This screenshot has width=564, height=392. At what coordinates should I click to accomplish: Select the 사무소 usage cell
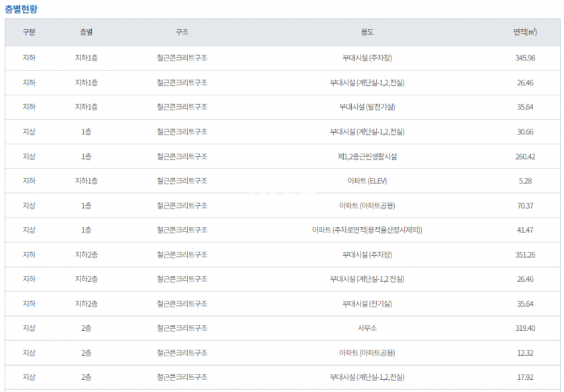[367, 328]
